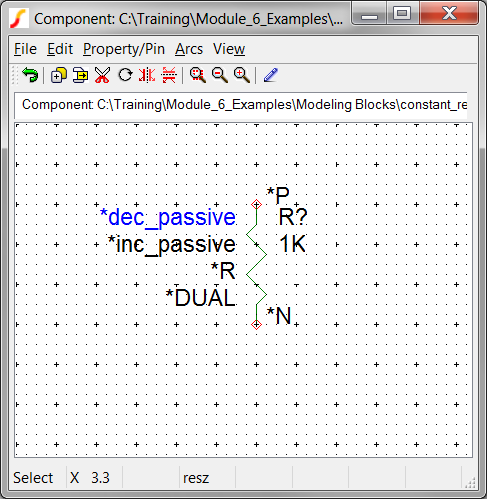Open the Arcs menu

[189, 49]
